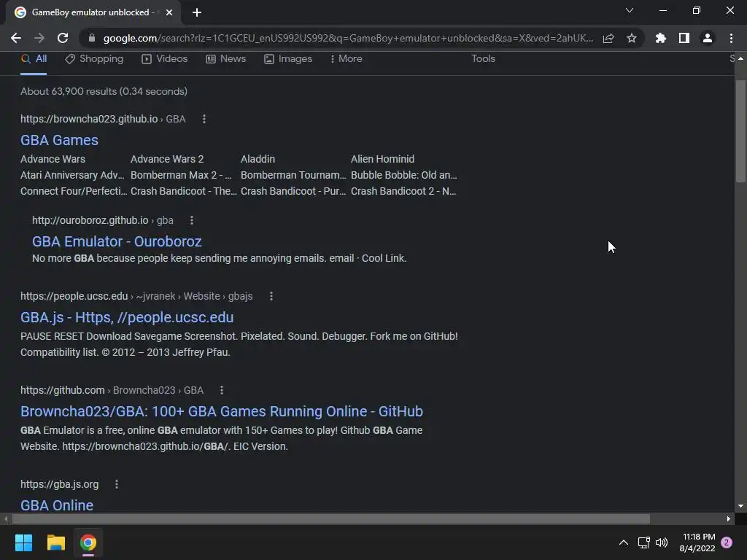Switch to Videos results
The width and height of the screenshot is (747, 560).
tap(165, 58)
